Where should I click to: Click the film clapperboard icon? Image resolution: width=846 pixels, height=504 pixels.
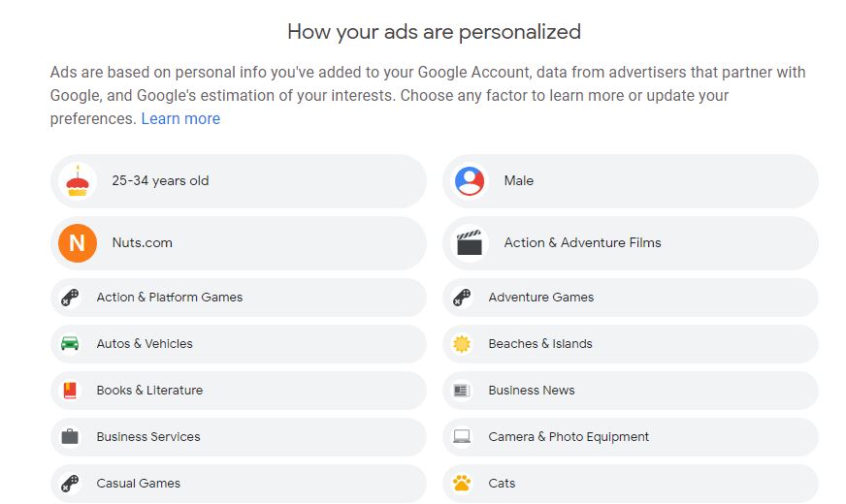click(x=470, y=243)
